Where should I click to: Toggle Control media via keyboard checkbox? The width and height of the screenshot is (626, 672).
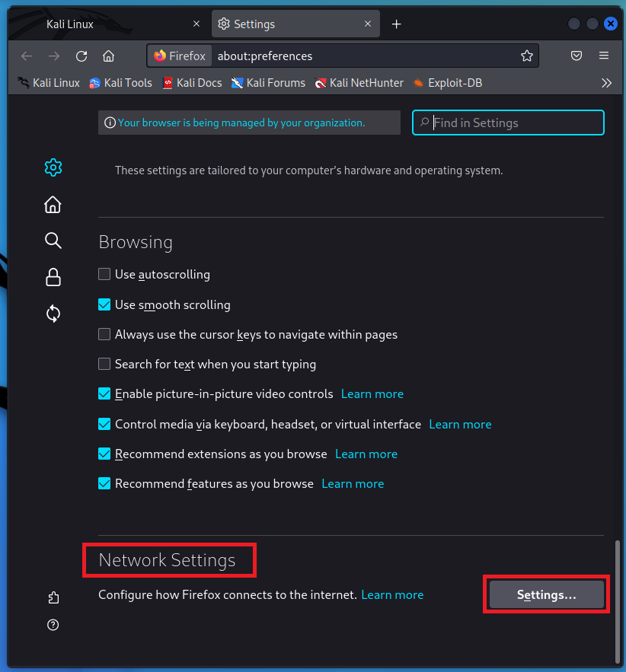(x=104, y=425)
